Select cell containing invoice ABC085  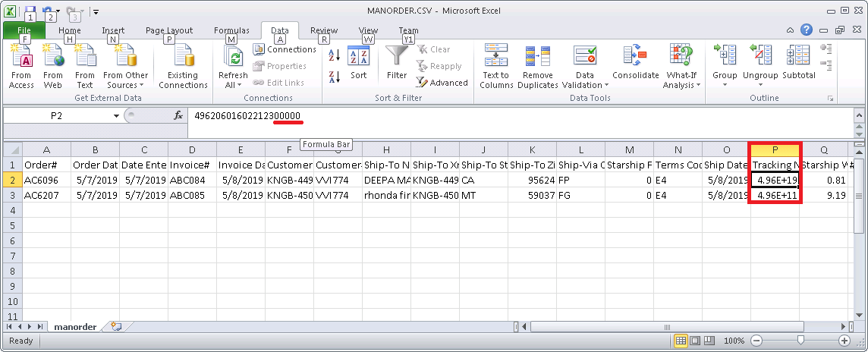[x=192, y=196]
